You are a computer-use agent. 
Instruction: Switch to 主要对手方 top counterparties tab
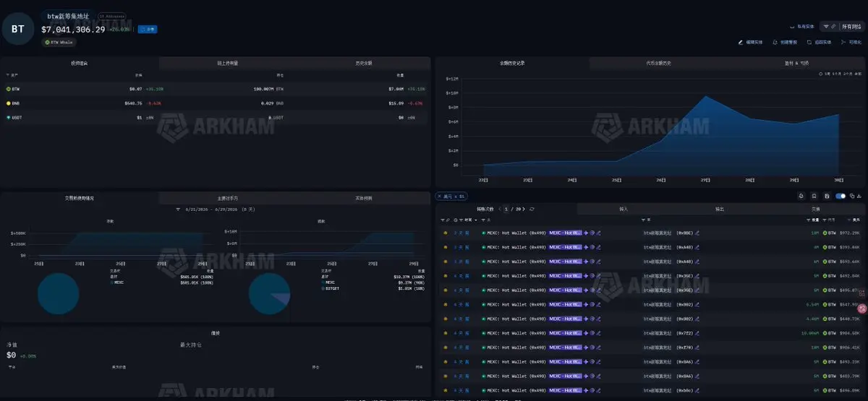[228, 197]
